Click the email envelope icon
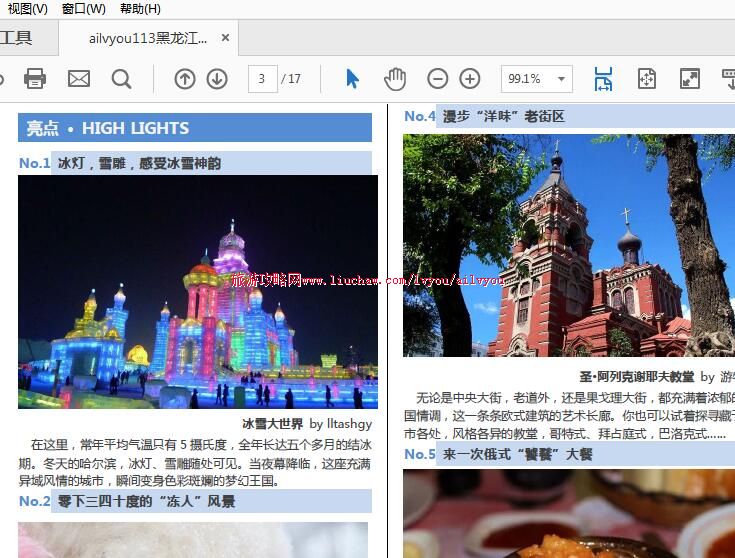 pos(79,78)
